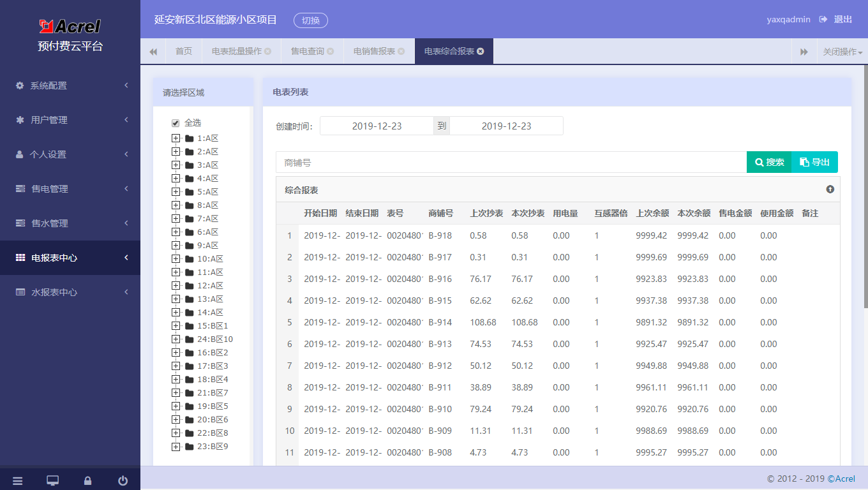Collapse the 综合报表 panel with the up-arrow icon
Image resolution: width=868 pixels, height=490 pixels.
pos(830,189)
